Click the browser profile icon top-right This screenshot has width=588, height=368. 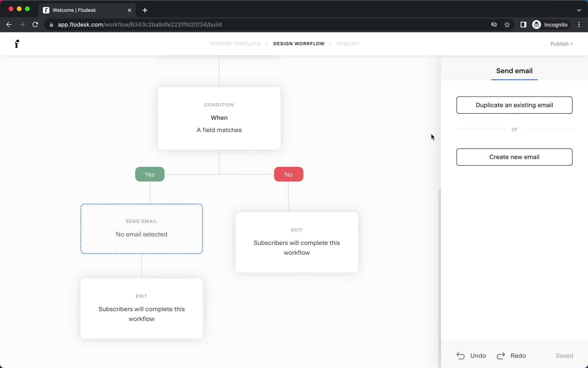(x=536, y=25)
